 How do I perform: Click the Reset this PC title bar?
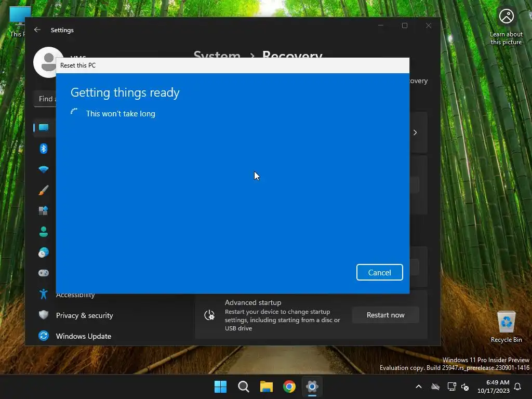coord(232,65)
